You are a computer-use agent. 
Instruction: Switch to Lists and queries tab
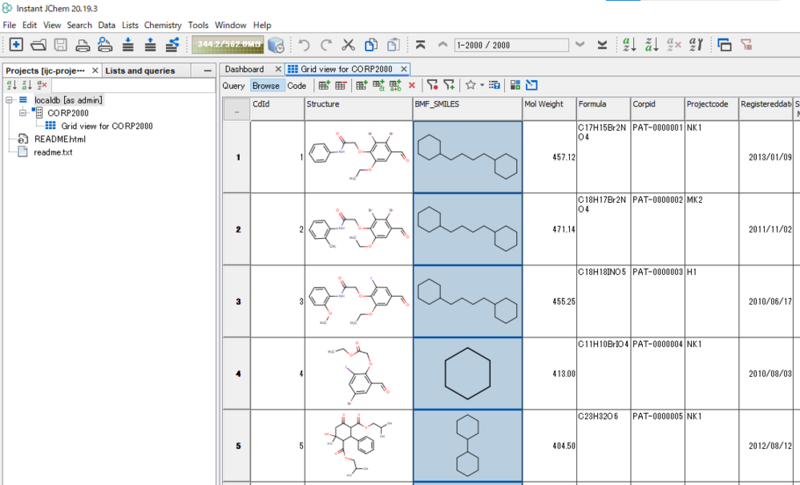pyautogui.click(x=140, y=71)
